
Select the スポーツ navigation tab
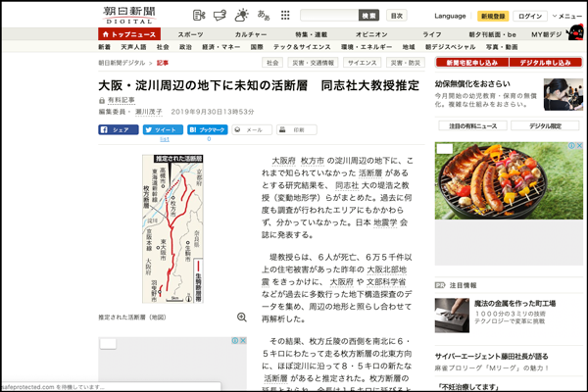point(190,34)
